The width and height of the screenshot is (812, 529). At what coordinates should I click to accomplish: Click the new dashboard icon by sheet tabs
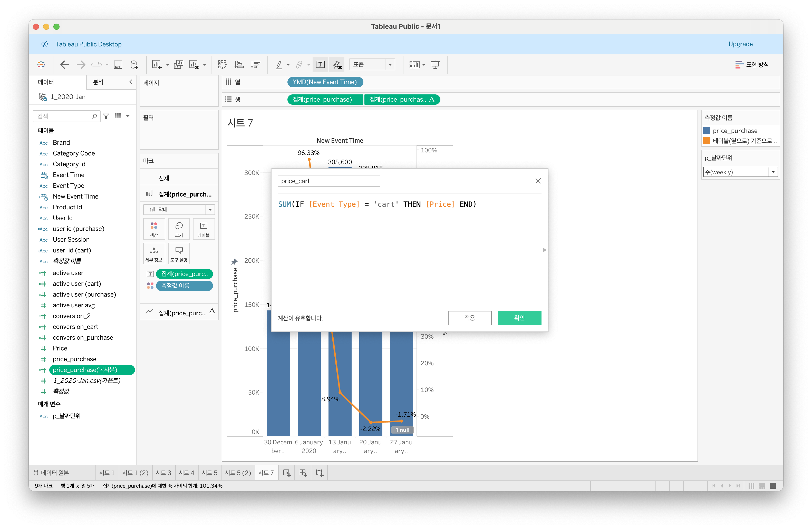[x=303, y=473]
